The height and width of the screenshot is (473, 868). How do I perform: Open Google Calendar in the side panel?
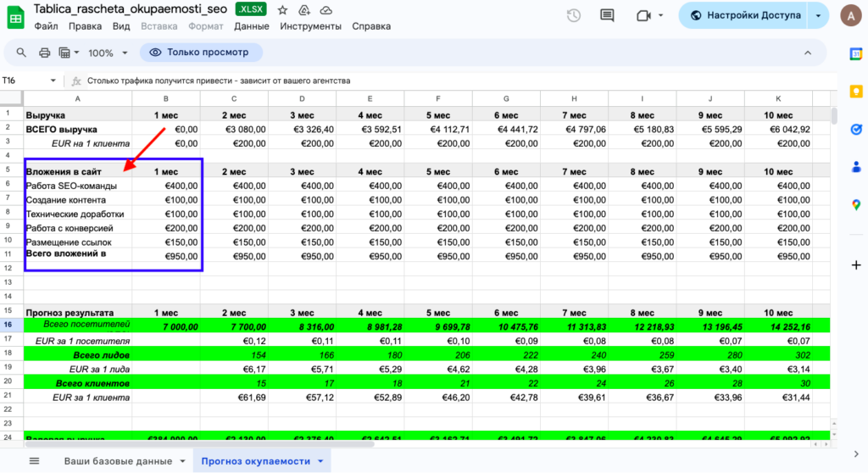pyautogui.click(x=855, y=54)
